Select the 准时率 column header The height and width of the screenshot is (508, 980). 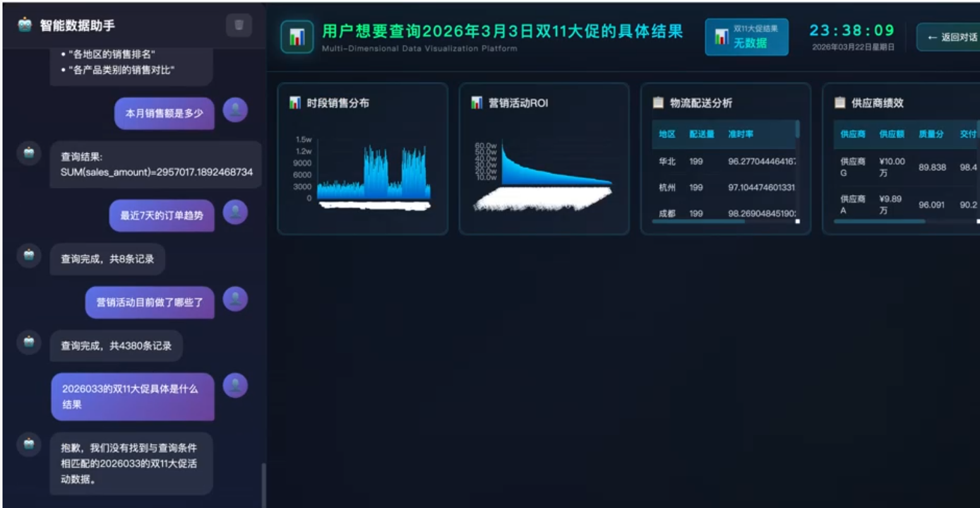click(740, 134)
